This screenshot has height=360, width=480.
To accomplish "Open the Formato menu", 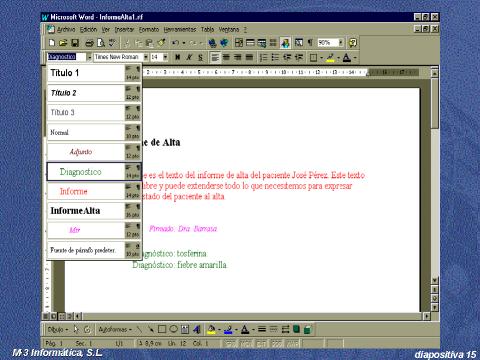I will tap(149, 29).
